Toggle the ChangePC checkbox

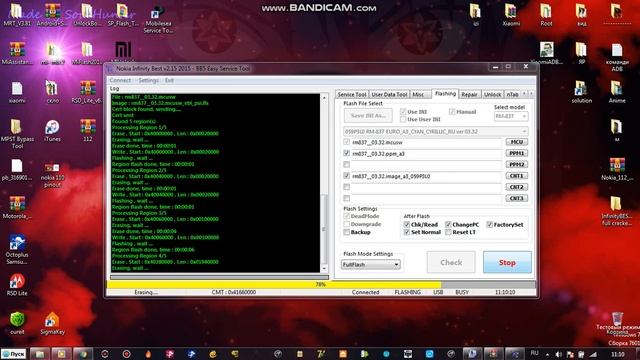[x=448, y=224]
